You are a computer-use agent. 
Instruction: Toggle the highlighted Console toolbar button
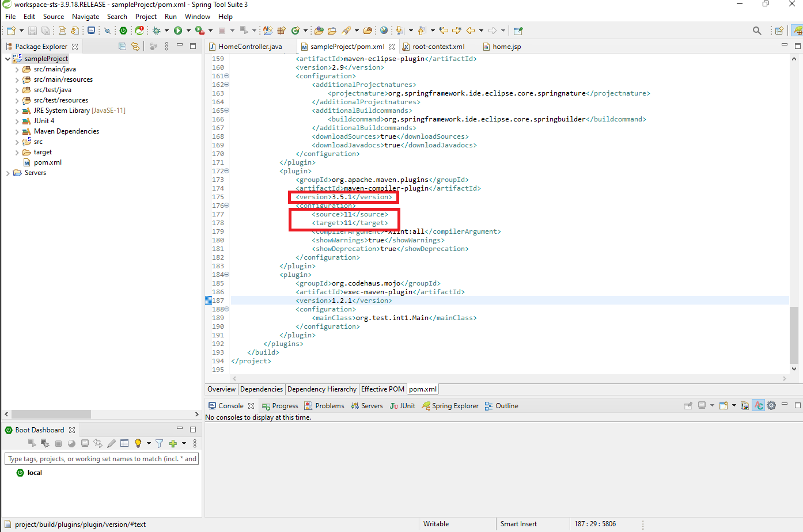click(x=758, y=405)
